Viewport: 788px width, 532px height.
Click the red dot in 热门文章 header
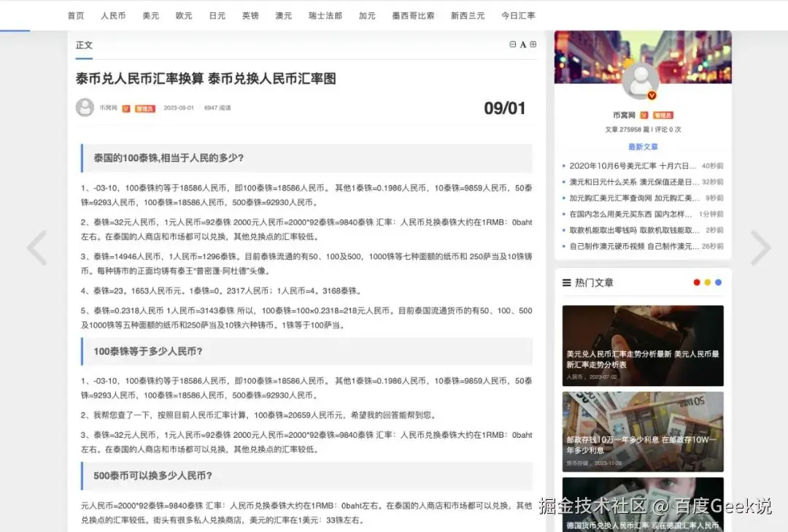pos(697,282)
